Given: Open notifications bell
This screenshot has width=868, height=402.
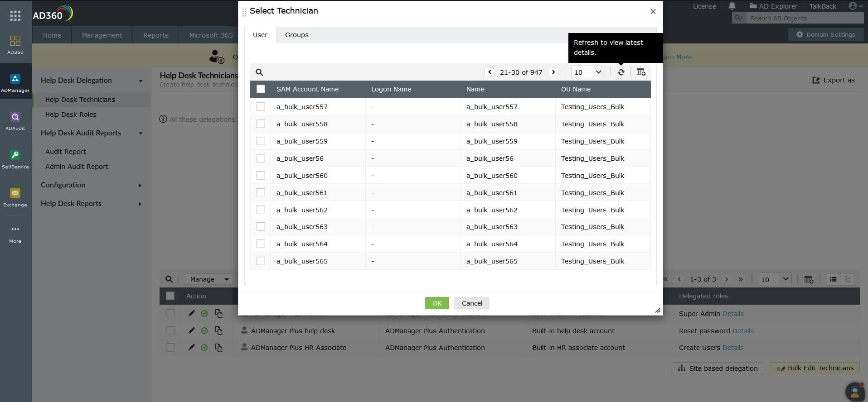Looking at the screenshot, I should coord(732,6).
